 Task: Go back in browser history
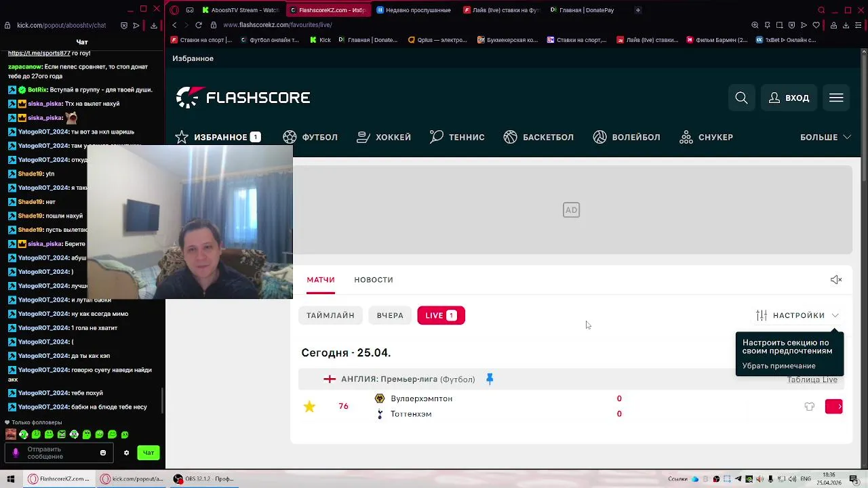point(174,25)
